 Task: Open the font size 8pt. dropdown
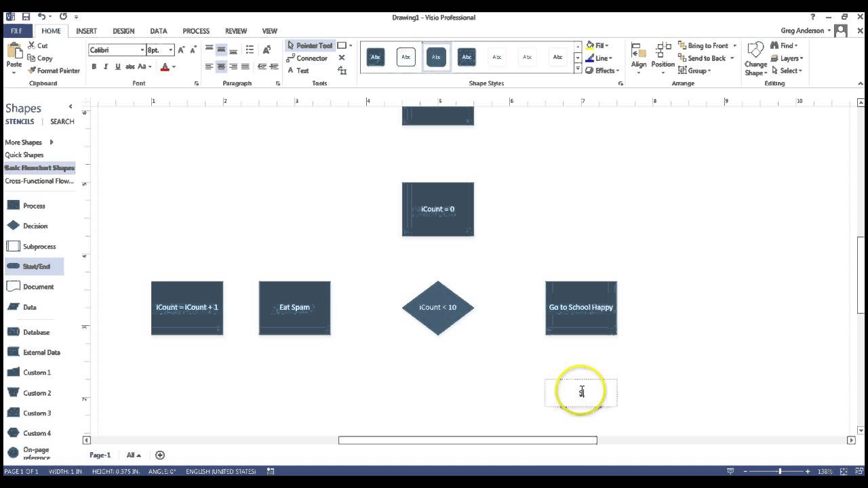click(x=171, y=50)
